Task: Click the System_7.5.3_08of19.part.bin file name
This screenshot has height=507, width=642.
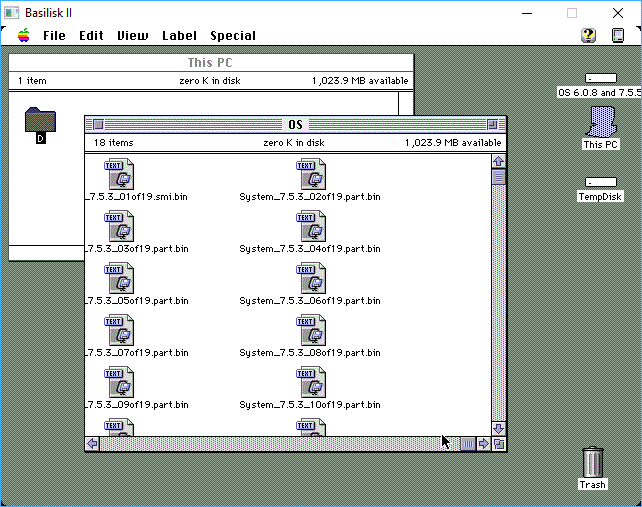Action: tap(310, 353)
